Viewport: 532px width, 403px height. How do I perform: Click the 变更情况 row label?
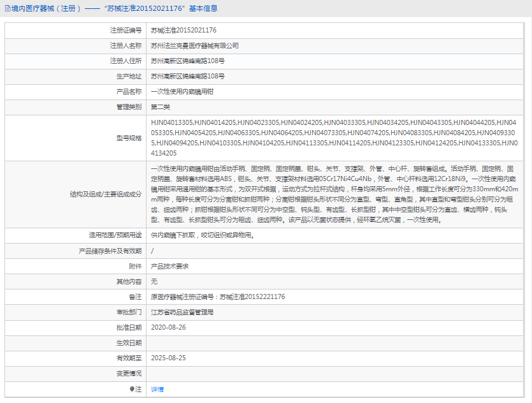[129, 374]
